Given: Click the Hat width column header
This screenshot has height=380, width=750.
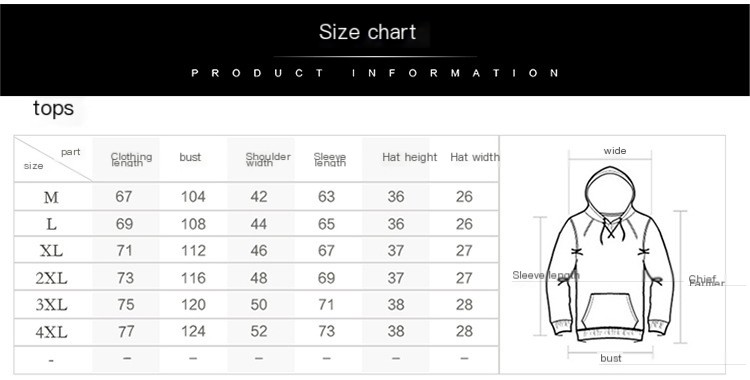Looking at the screenshot, I should 474,157.
